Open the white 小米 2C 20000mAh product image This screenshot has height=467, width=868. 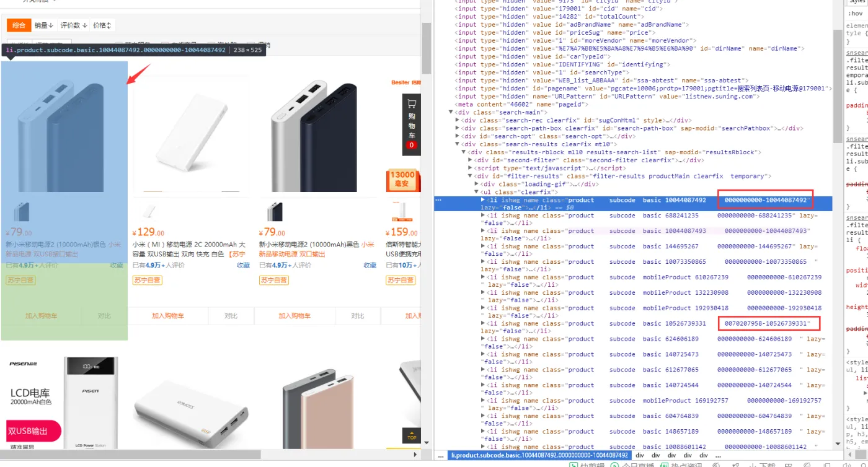pyautogui.click(x=192, y=133)
